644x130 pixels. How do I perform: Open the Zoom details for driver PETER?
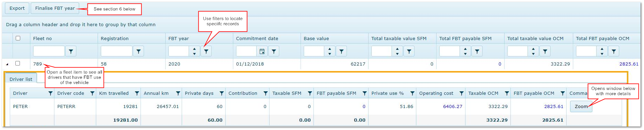581,106
